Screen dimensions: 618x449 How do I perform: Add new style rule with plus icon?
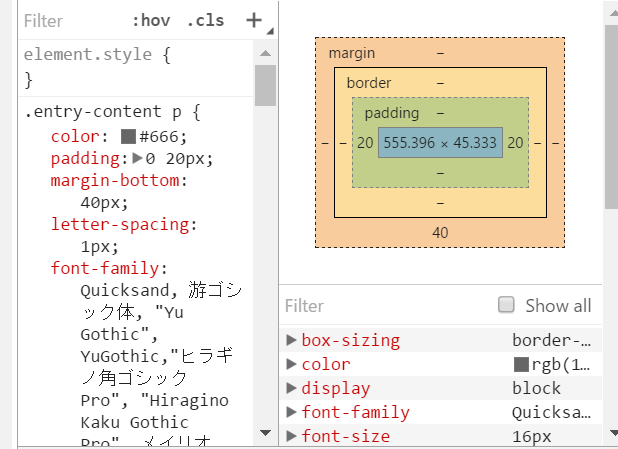point(254,20)
